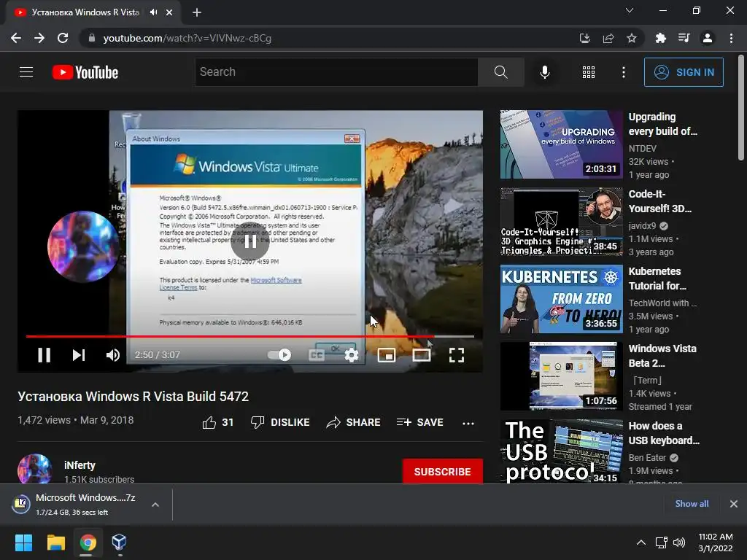Click the NTDEV channel name
This screenshot has height=560, width=747.
coord(642,149)
